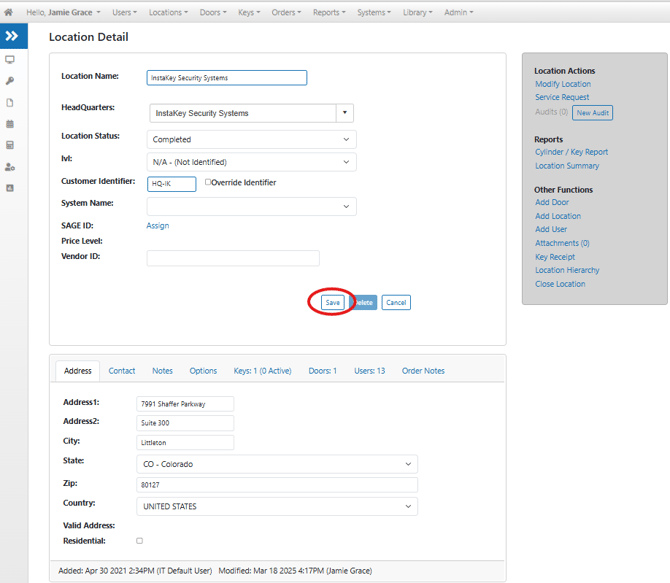Click the home icon in top bar
The width and height of the screenshot is (670, 583).
tap(9, 13)
